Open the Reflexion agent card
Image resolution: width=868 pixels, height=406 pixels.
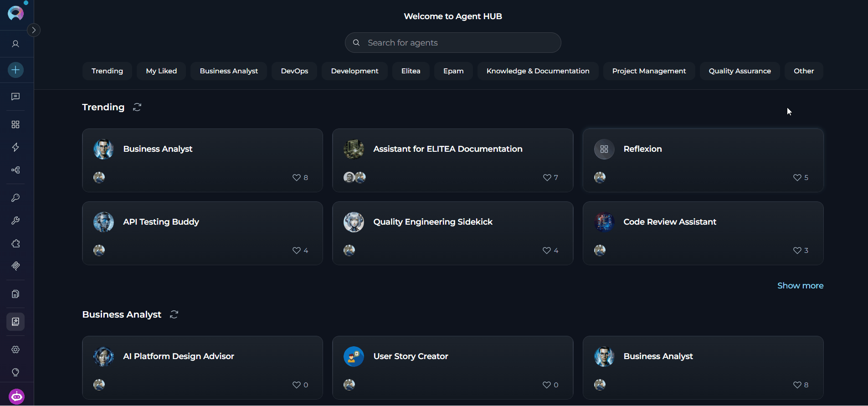pyautogui.click(x=703, y=160)
